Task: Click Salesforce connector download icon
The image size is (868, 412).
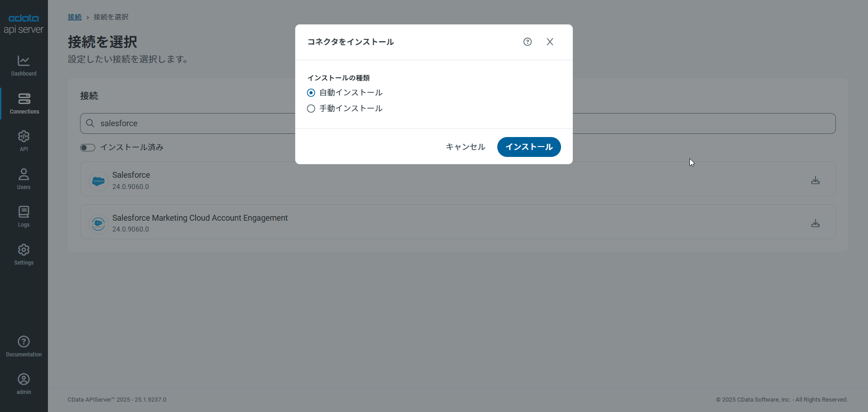Action: point(815,180)
